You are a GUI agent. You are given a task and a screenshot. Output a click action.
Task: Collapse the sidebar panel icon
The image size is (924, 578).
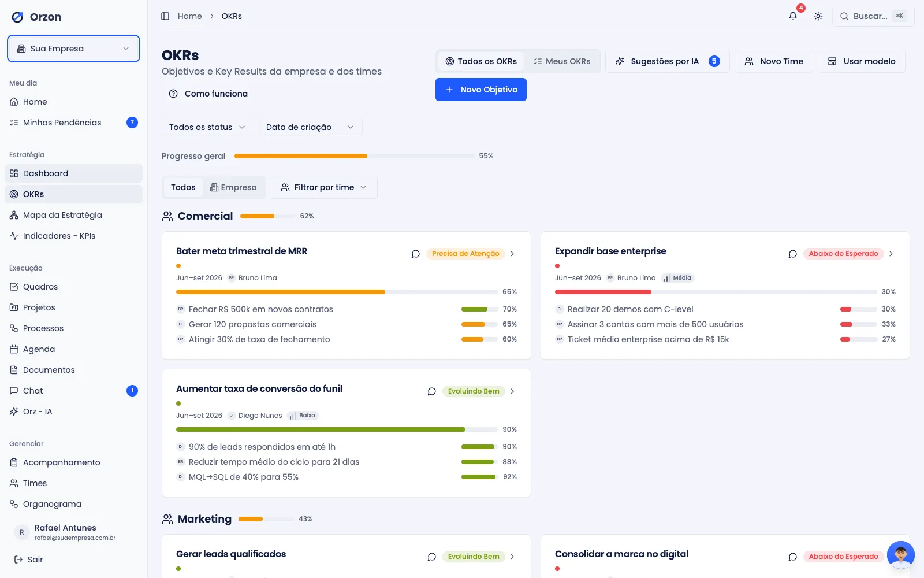pos(165,16)
